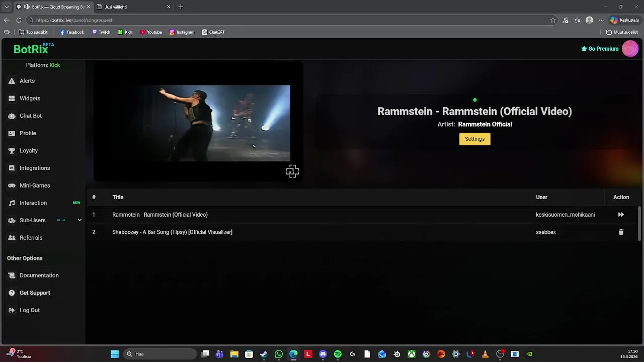The height and width of the screenshot is (362, 644).
Task: Open the Youtube bookmark
Action: [x=151, y=32]
